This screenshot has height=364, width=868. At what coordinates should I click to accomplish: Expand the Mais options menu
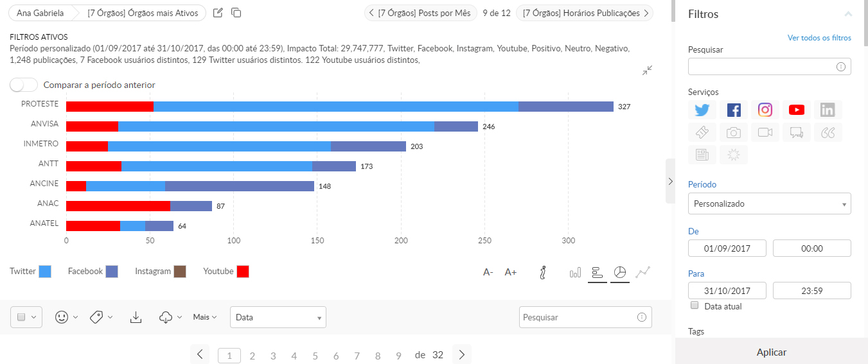pos(205,317)
